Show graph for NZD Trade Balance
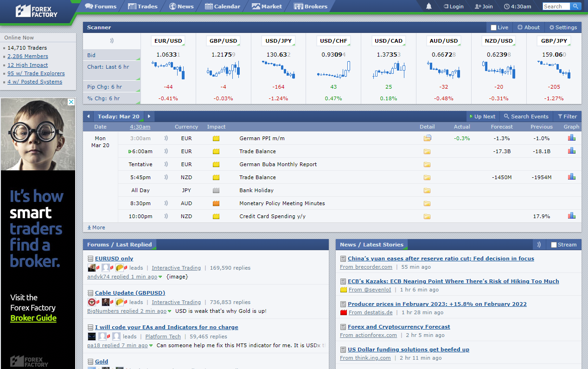This screenshot has width=588, height=369. pyautogui.click(x=571, y=177)
